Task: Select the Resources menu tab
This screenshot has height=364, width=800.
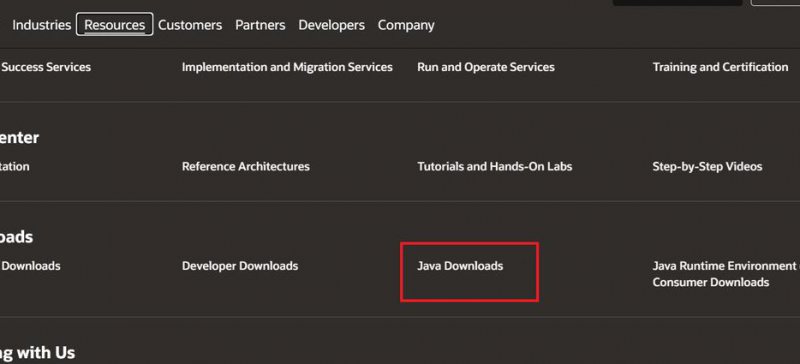Action: [x=114, y=25]
